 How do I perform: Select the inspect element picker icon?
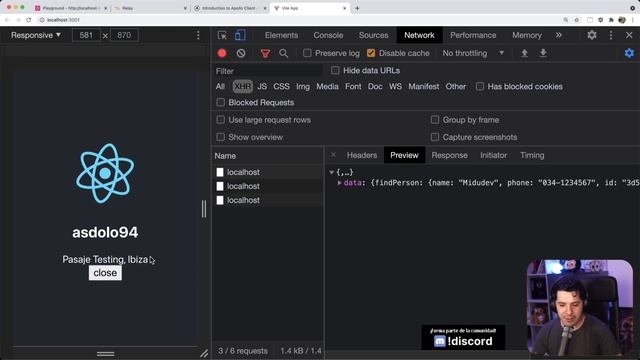pyautogui.click(x=222, y=35)
